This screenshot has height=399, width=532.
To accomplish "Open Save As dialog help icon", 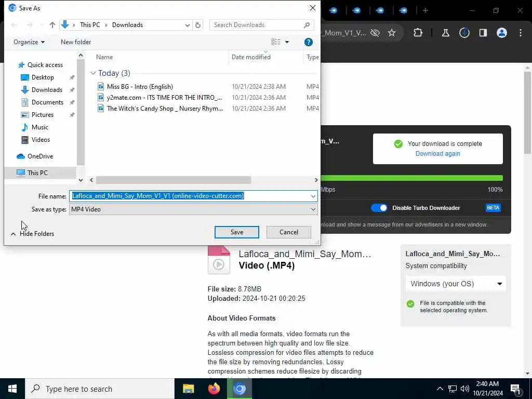I will click(x=309, y=42).
